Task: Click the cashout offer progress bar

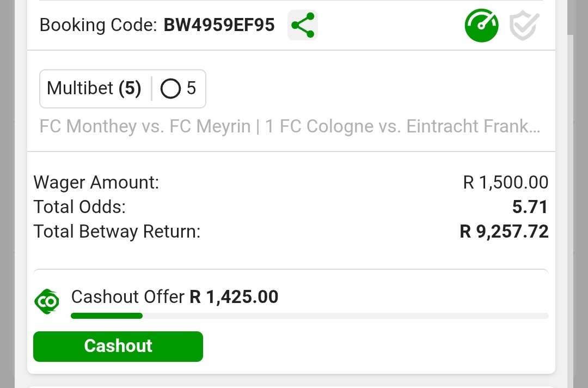Action: click(309, 316)
